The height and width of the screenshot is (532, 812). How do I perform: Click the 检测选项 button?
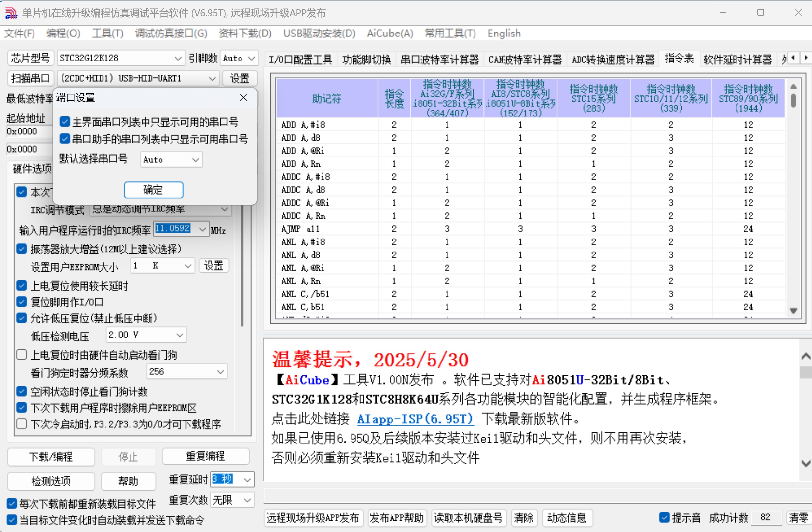click(x=51, y=481)
